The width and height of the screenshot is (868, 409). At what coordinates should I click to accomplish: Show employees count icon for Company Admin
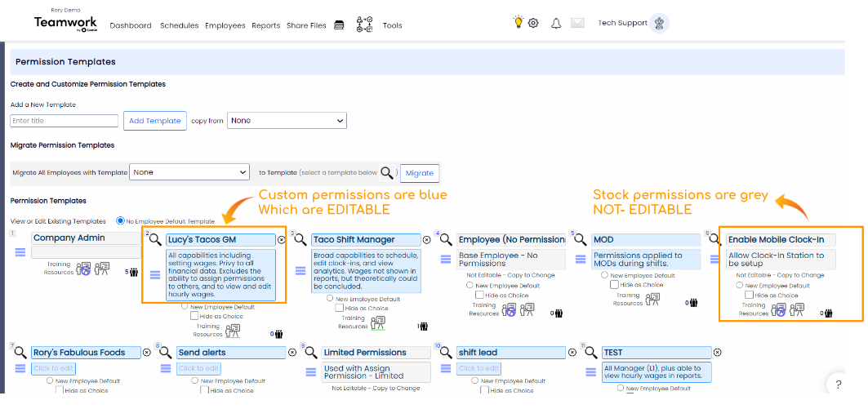133,273
